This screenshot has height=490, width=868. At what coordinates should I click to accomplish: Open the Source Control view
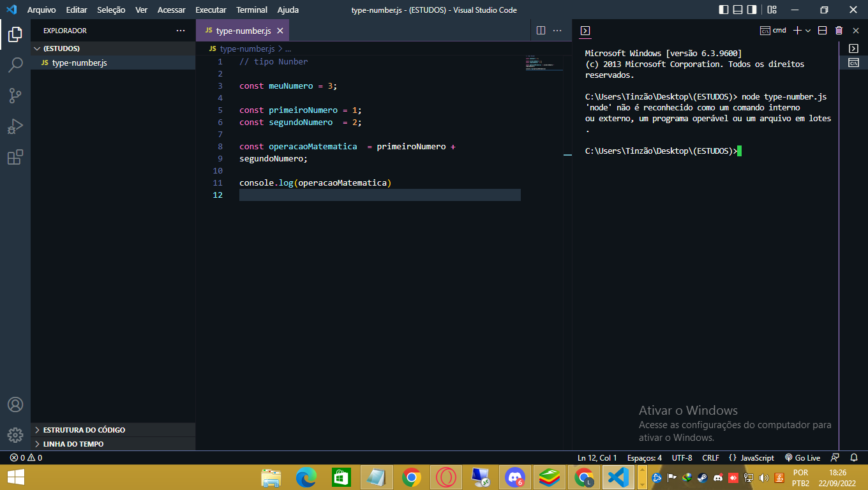coord(15,96)
